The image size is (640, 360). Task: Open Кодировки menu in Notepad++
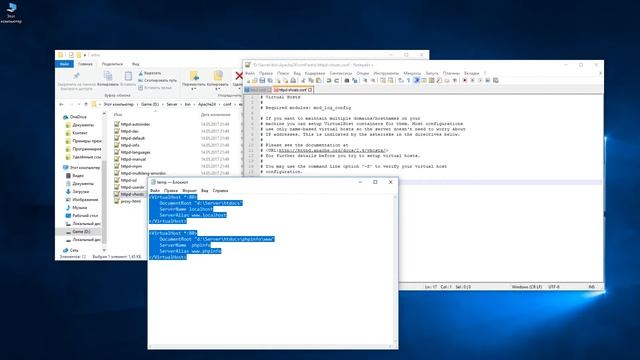315,73
